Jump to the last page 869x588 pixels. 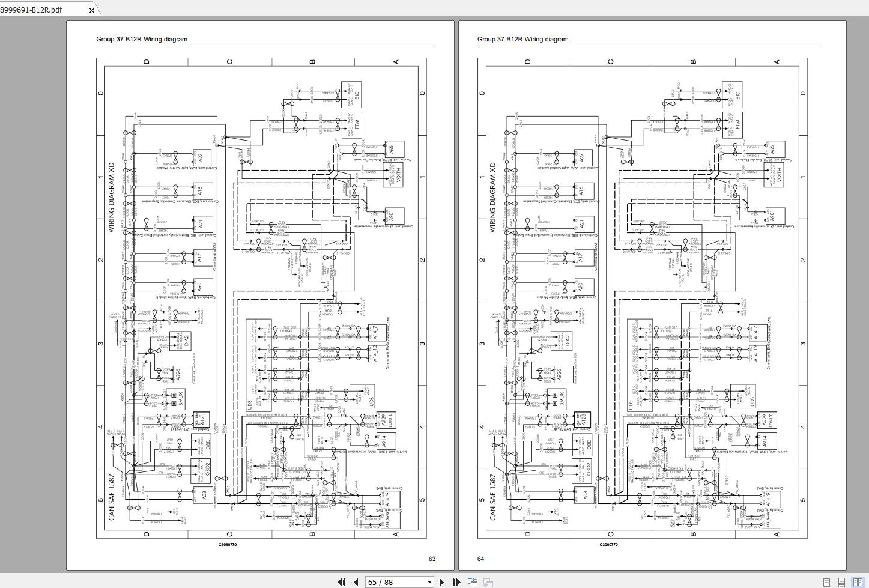tap(455, 582)
